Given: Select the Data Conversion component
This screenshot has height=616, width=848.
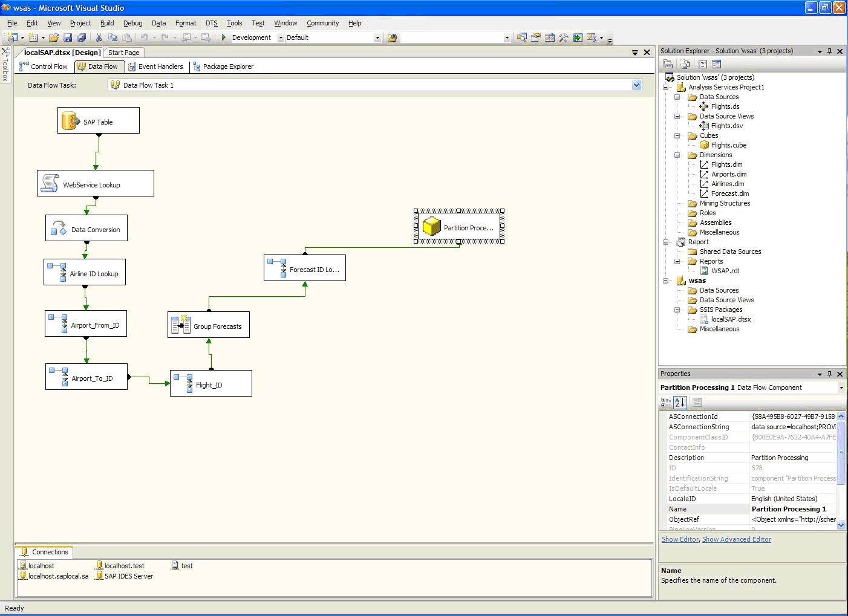Looking at the screenshot, I should (86, 228).
